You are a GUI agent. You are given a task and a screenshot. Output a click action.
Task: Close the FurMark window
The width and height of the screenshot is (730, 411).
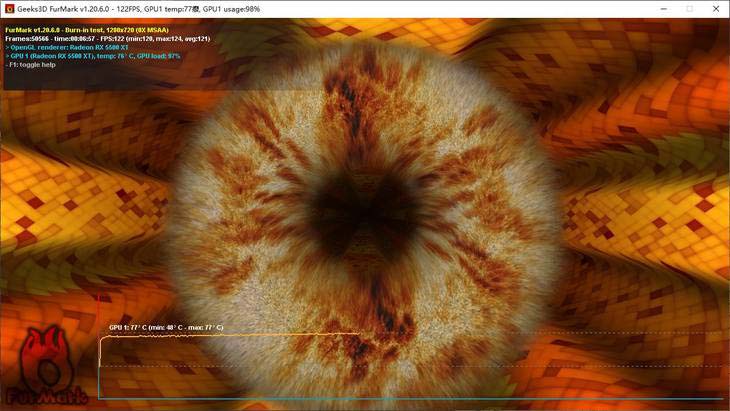point(716,9)
